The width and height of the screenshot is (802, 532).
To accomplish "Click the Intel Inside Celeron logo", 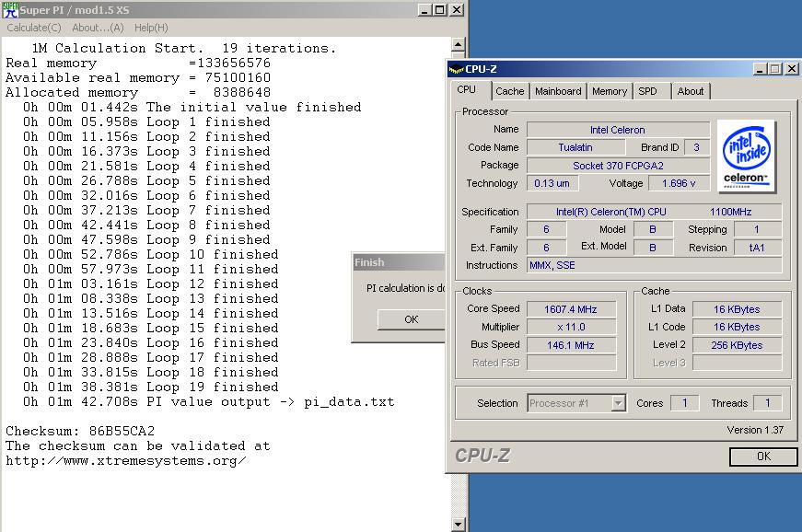I will click(x=746, y=156).
